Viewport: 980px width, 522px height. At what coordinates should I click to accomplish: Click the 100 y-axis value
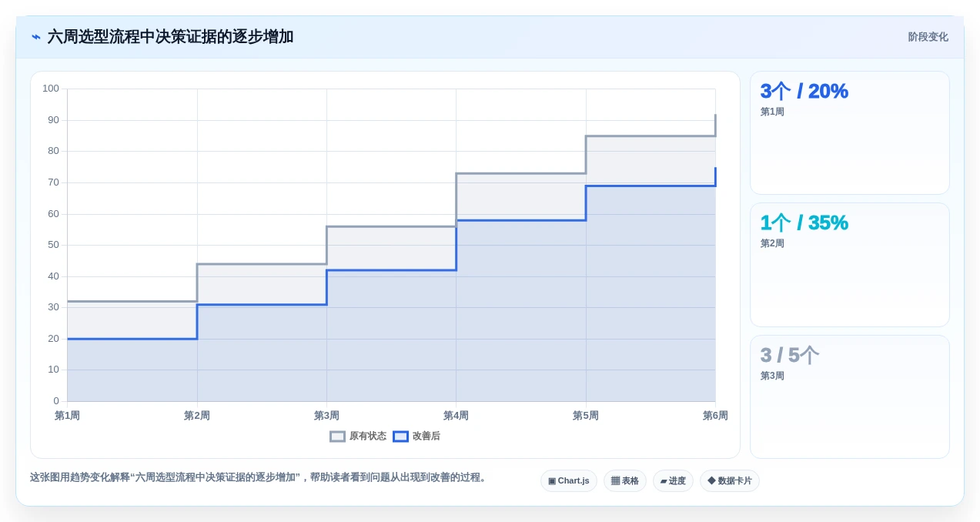51,89
